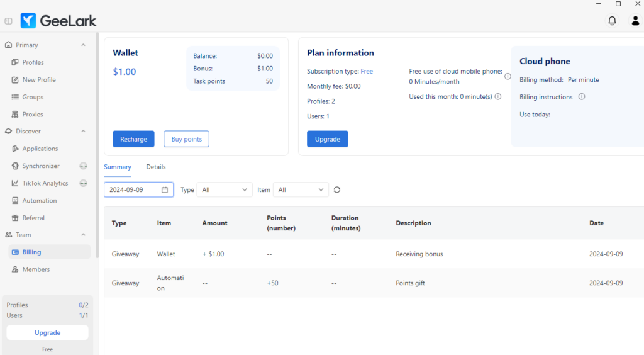Click the Receiving bonus description cell
This screenshot has height=355, width=644.
(x=419, y=254)
